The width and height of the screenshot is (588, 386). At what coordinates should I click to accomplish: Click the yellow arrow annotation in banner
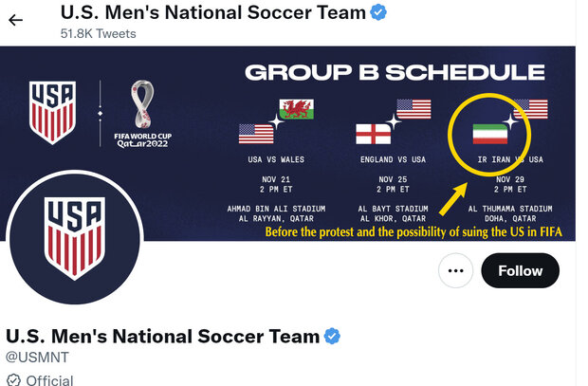pos(455,196)
